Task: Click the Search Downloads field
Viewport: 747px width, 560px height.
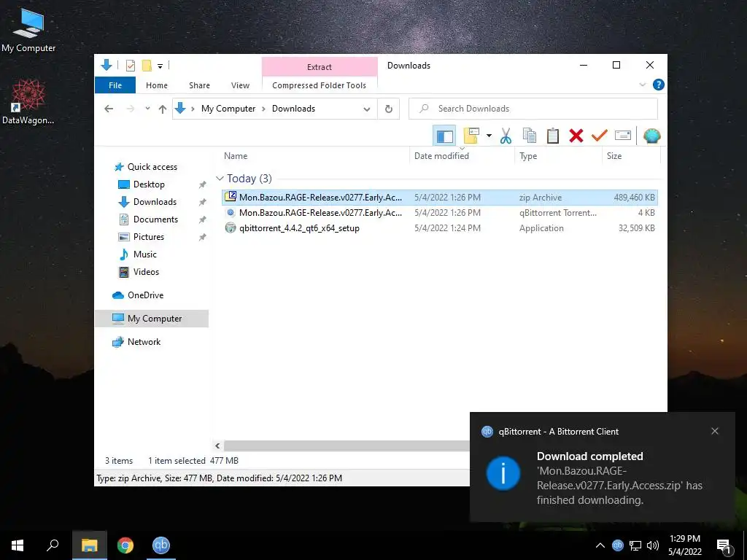Action: 533,109
